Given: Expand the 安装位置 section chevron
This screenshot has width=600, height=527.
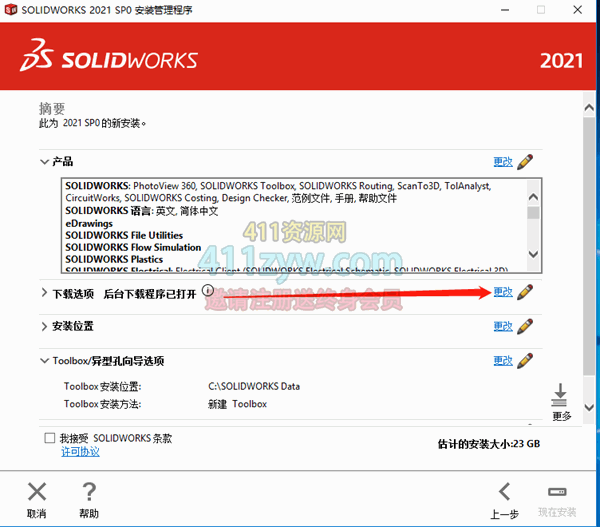Looking at the screenshot, I should point(44,326).
